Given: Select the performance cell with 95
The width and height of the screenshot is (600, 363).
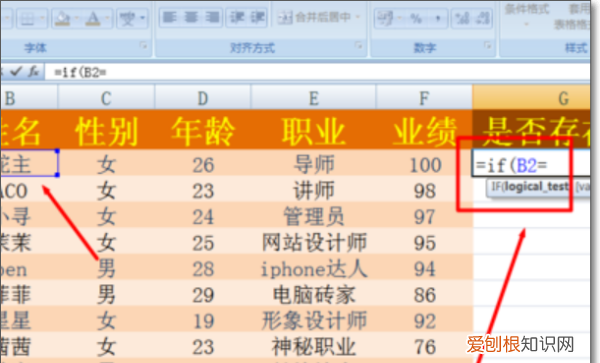Looking at the screenshot, I should (424, 242).
